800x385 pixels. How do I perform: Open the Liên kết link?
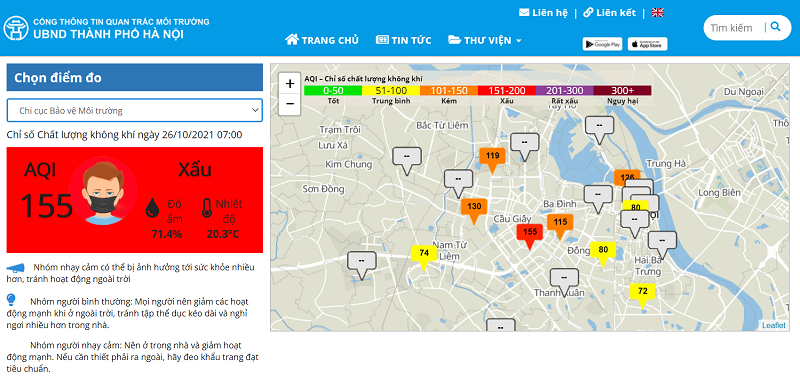coord(610,13)
